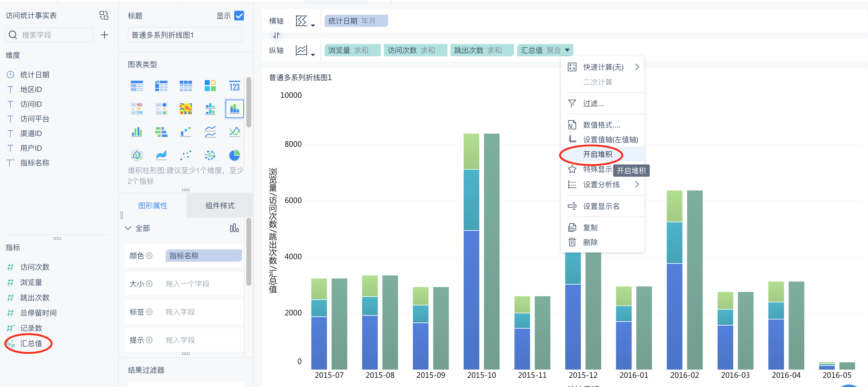The height and width of the screenshot is (387, 868).
Task: Select the cross table chart type
Action: point(161,86)
